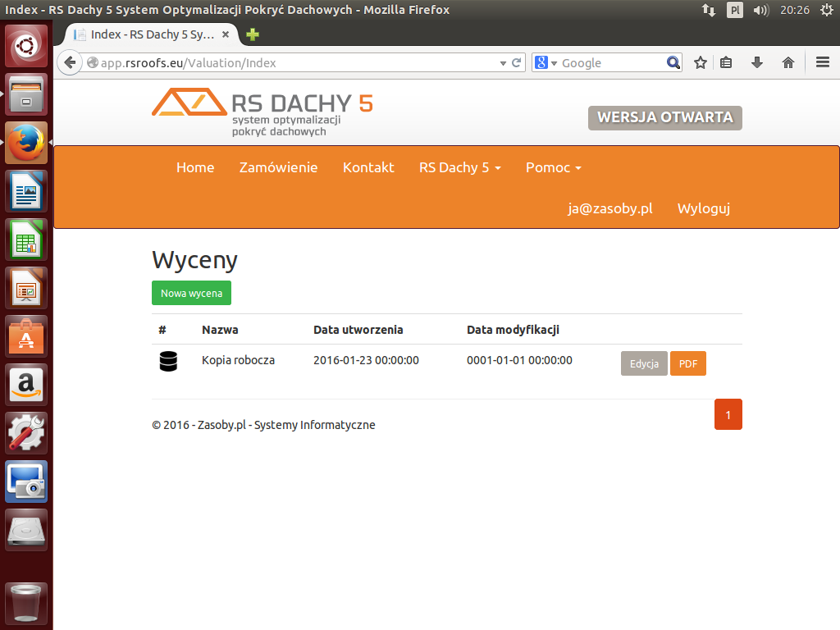Open the Firefox downloads arrow icon
The height and width of the screenshot is (630, 840).
[x=757, y=63]
